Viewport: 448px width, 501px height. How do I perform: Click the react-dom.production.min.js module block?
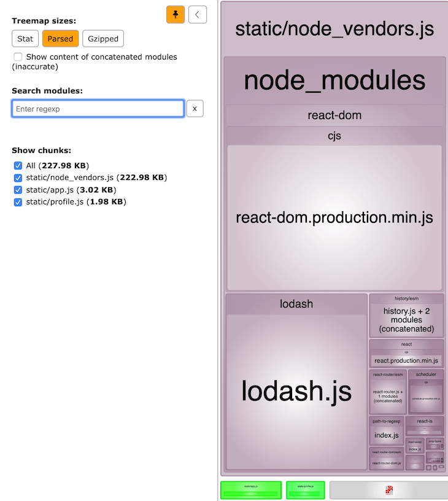coord(334,217)
